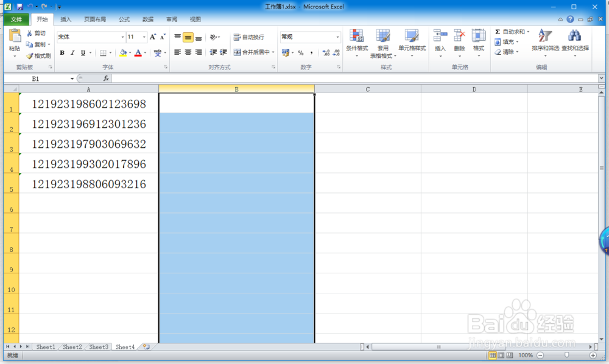Toggle Italic formatting
Image resolution: width=609 pixels, height=364 pixels.
72,53
